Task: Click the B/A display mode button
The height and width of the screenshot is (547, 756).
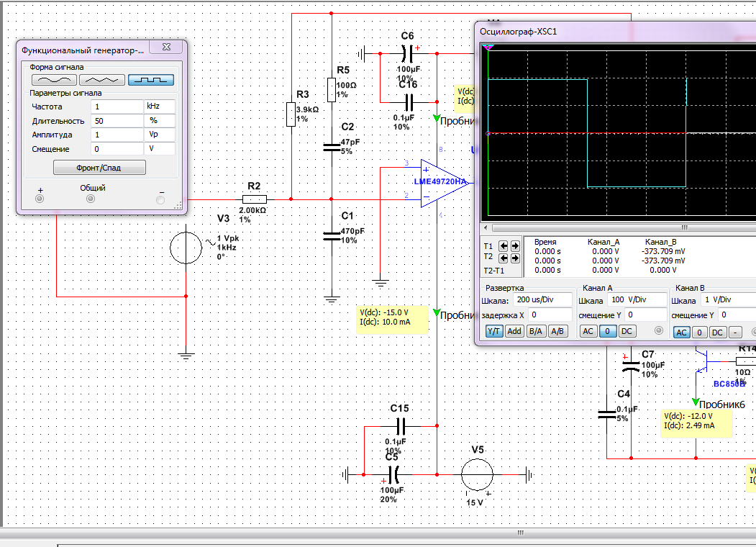Action: pos(536,331)
